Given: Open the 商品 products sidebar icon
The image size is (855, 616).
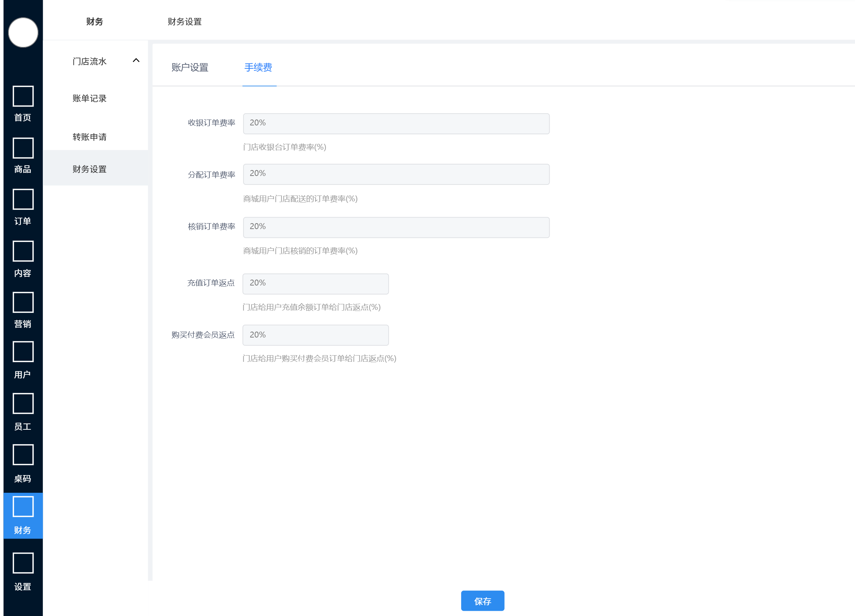Looking at the screenshot, I should click(x=23, y=148).
